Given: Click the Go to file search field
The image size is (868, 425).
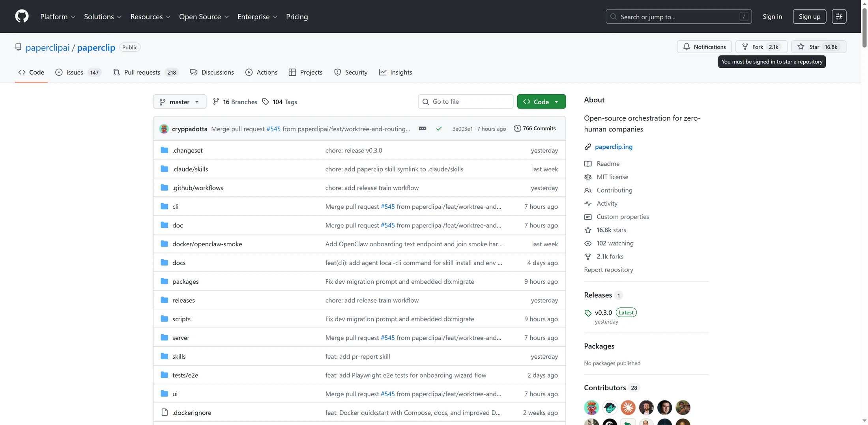Looking at the screenshot, I should (466, 102).
